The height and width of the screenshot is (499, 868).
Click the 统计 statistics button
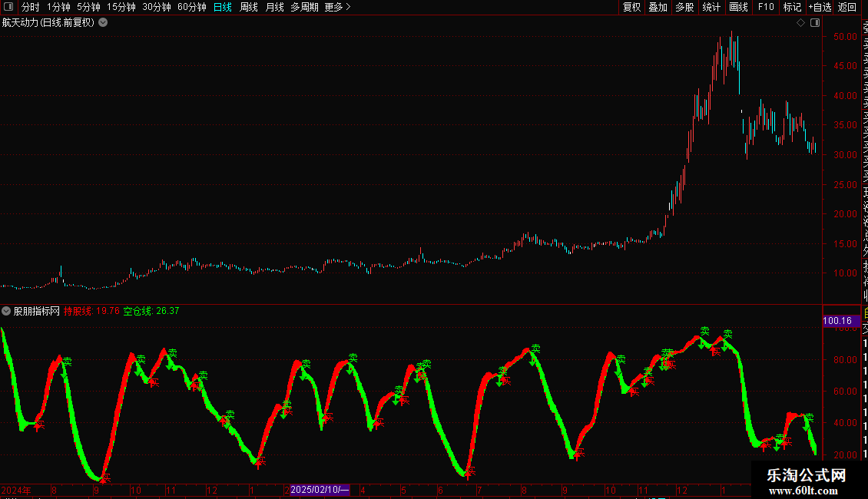tap(711, 7)
